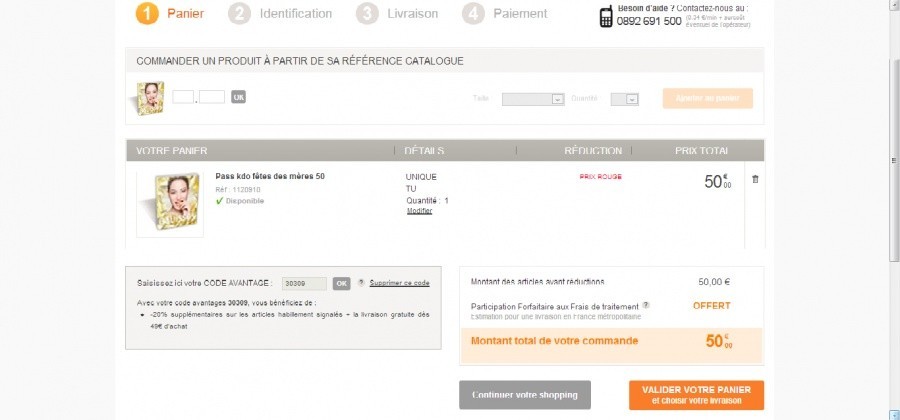Click help icon next to Frais de traitement
The image size is (900, 420).
click(646, 305)
